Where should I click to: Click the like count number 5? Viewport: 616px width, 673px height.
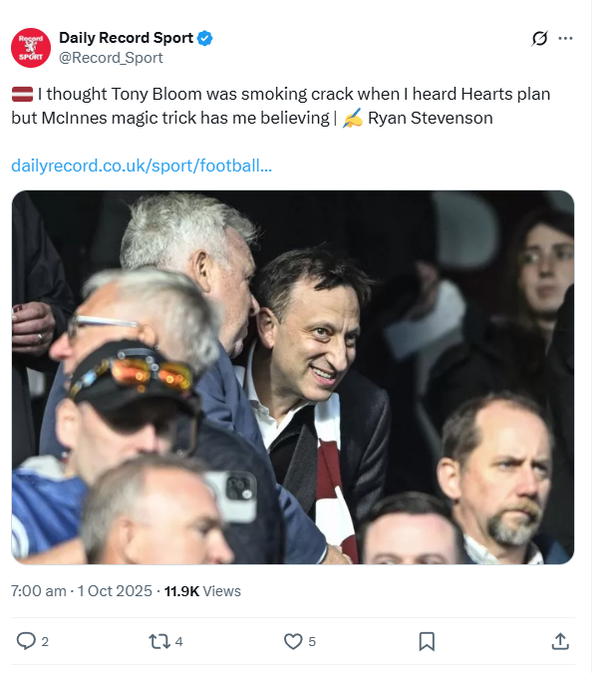coord(312,642)
